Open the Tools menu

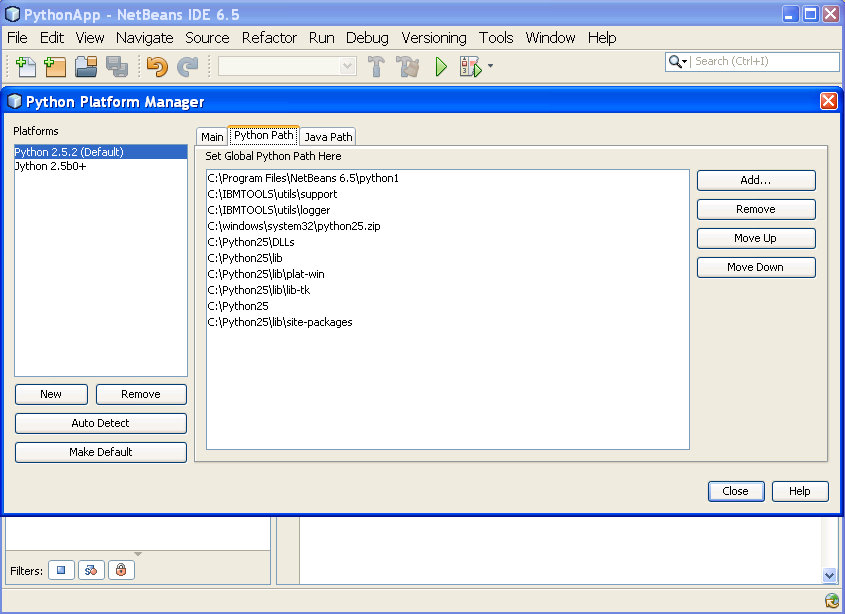pyautogui.click(x=496, y=38)
